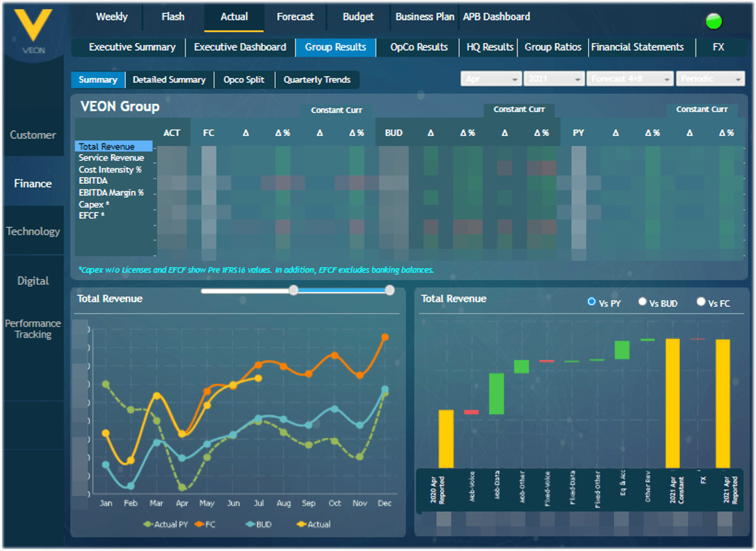The image size is (756, 551).
Task: Switch to the Forecast top tab
Action: (295, 17)
